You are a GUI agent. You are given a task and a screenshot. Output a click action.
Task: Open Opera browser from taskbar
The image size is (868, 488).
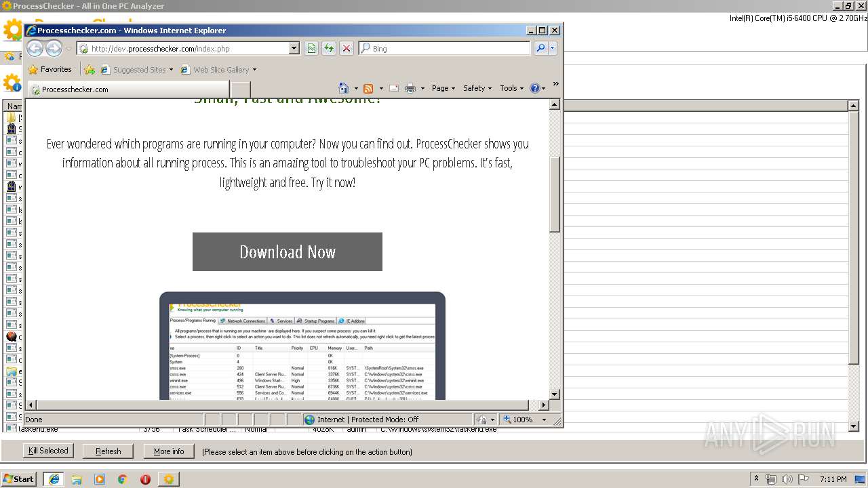(x=145, y=479)
